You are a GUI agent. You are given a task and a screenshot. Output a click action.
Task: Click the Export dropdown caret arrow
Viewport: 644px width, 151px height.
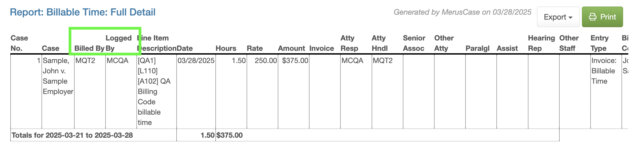coord(570,17)
